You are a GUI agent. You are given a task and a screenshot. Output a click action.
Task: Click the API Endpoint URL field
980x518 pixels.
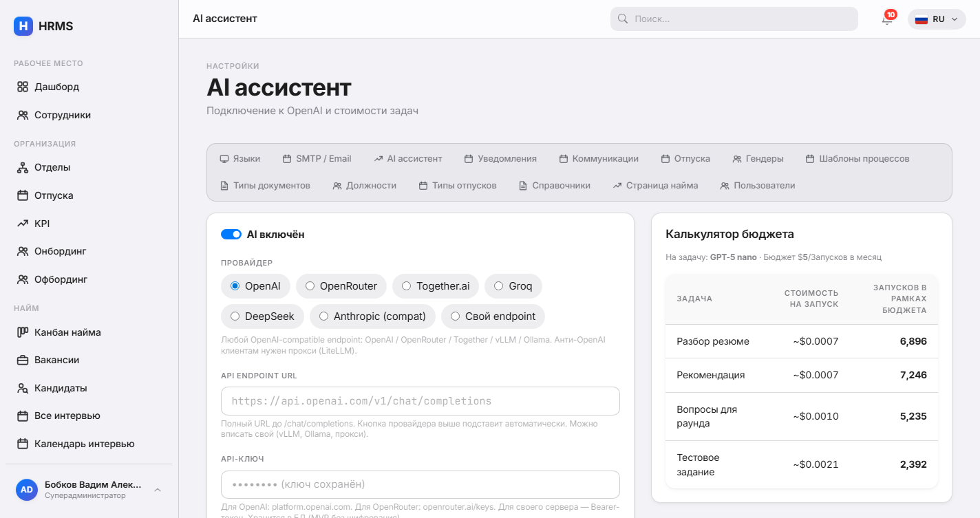pos(420,401)
